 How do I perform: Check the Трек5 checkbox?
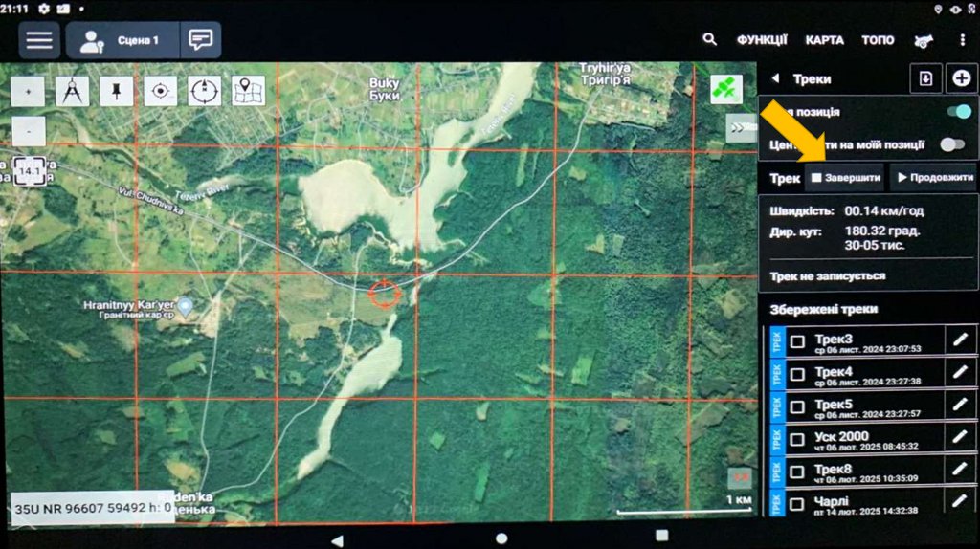click(x=797, y=406)
